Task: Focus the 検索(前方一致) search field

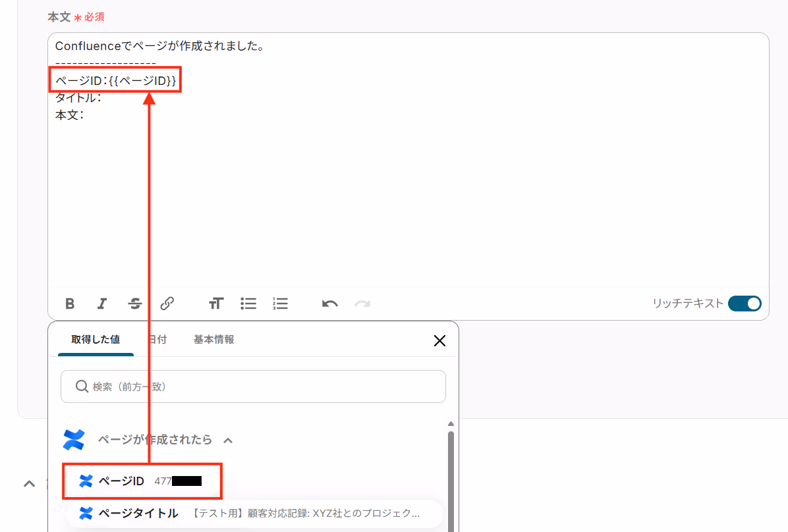Action: click(x=253, y=386)
